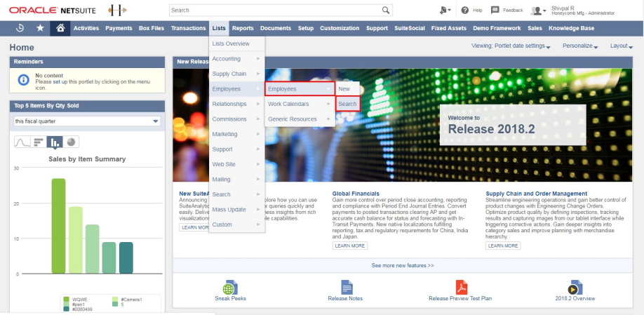This screenshot has height=315, width=644.
Task: Select the horizontal bar chart icon
Action: (x=39, y=142)
